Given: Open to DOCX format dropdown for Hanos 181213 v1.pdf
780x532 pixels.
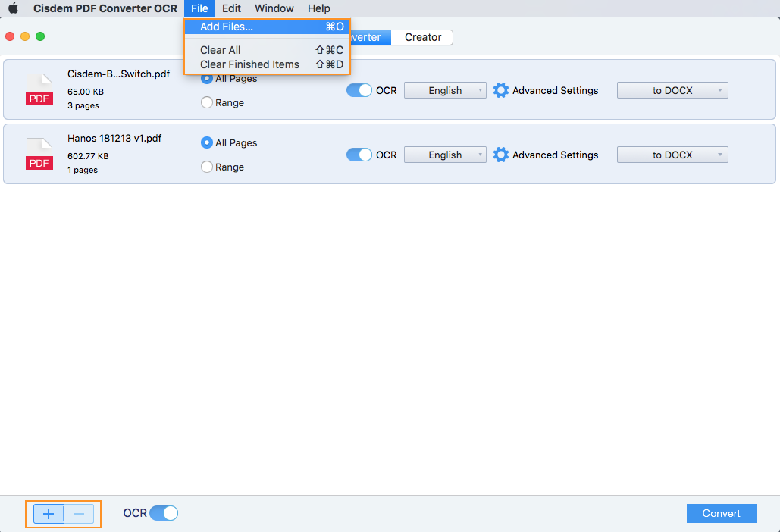Looking at the screenshot, I should tap(672, 155).
